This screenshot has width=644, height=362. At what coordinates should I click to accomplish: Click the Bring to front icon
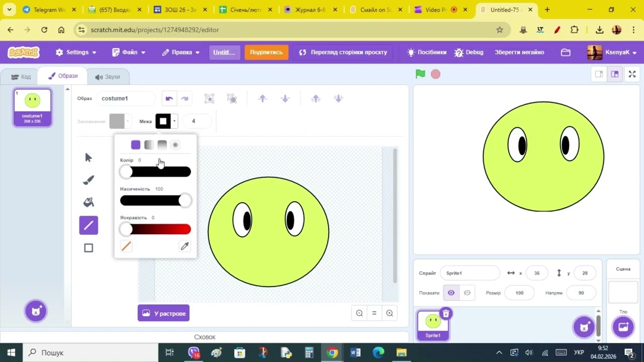[x=315, y=99]
